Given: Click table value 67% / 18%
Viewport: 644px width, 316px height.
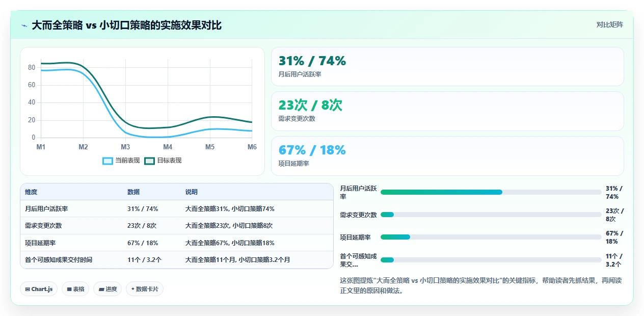Looking at the screenshot, I should tap(143, 243).
